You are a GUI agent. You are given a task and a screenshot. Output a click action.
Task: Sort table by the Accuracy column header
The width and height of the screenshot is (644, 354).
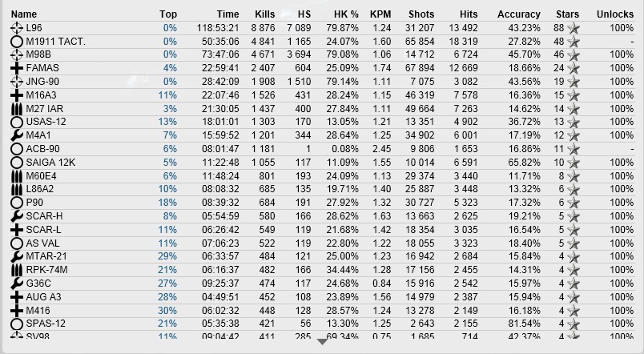coord(519,14)
